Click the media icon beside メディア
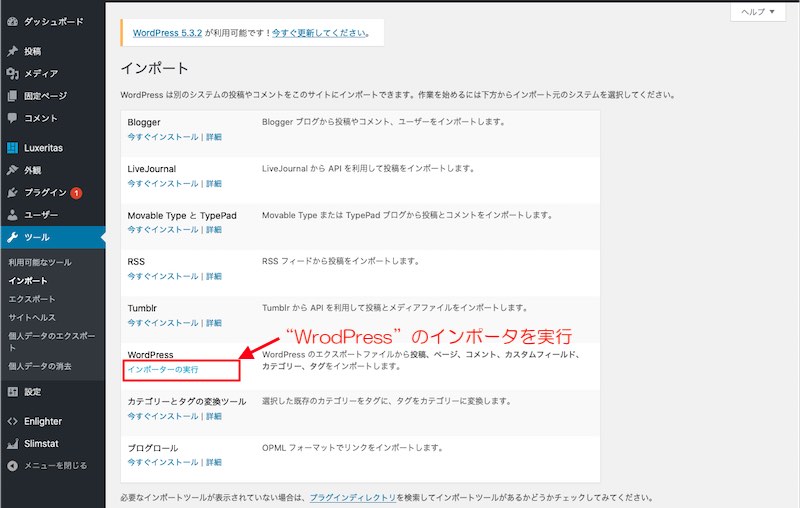Viewport: 800px width, 508px height. click(13, 73)
